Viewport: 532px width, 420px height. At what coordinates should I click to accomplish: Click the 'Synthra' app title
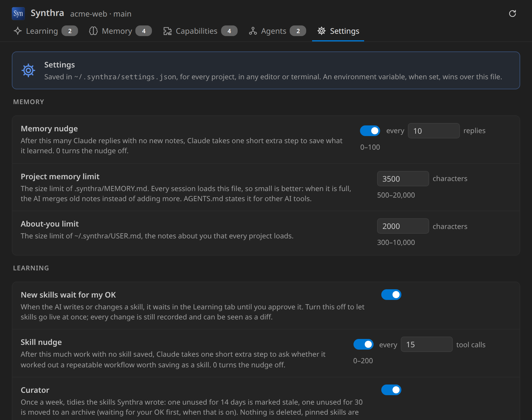point(47,13)
